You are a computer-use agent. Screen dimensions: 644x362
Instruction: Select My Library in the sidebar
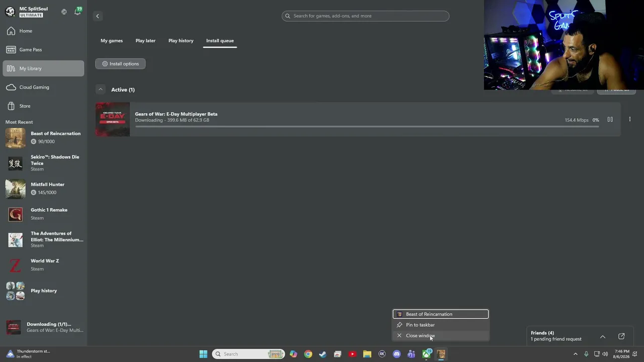(43, 68)
